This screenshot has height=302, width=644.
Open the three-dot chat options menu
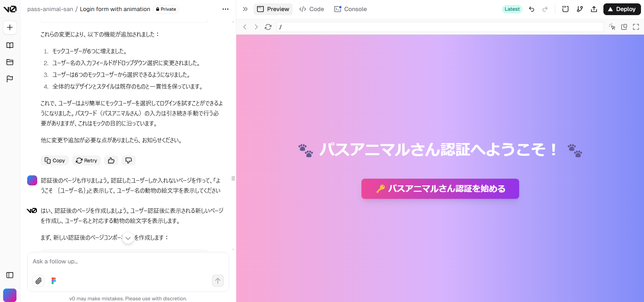coord(226,9)
